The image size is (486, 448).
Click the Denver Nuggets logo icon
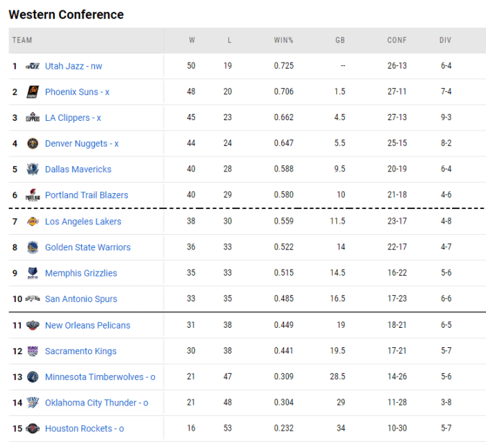click(33, 144)
